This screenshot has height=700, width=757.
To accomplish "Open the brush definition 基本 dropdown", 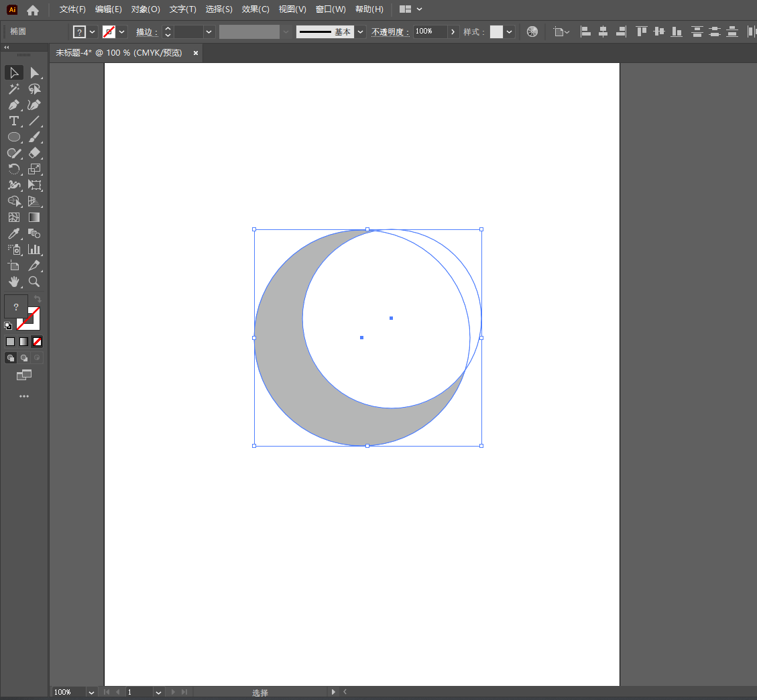I will pos(360,32).
